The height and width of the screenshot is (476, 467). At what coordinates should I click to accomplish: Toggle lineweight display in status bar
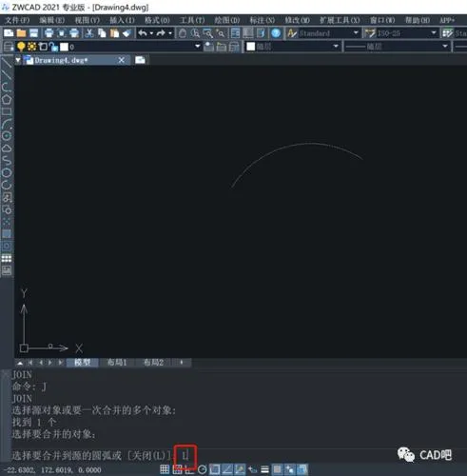pyautogui.click(x=264, y=469)
